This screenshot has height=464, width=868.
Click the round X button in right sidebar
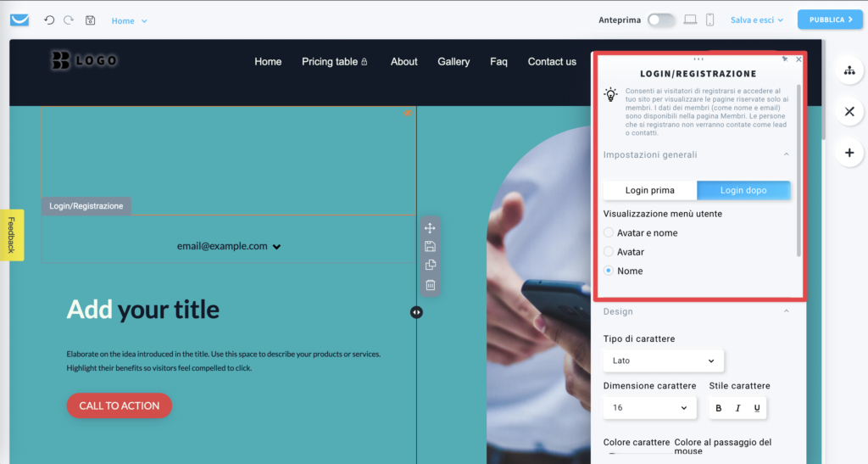point(849,111)
